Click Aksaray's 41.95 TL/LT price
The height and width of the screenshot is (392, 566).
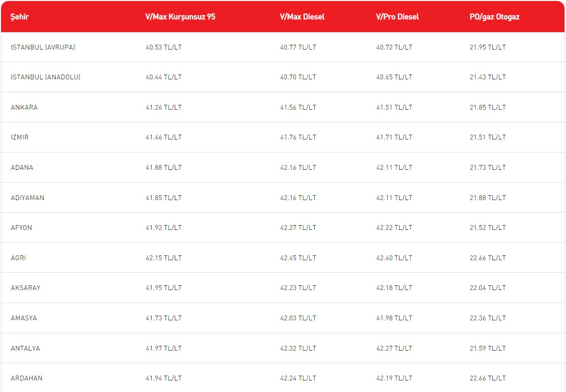[164, 288]
